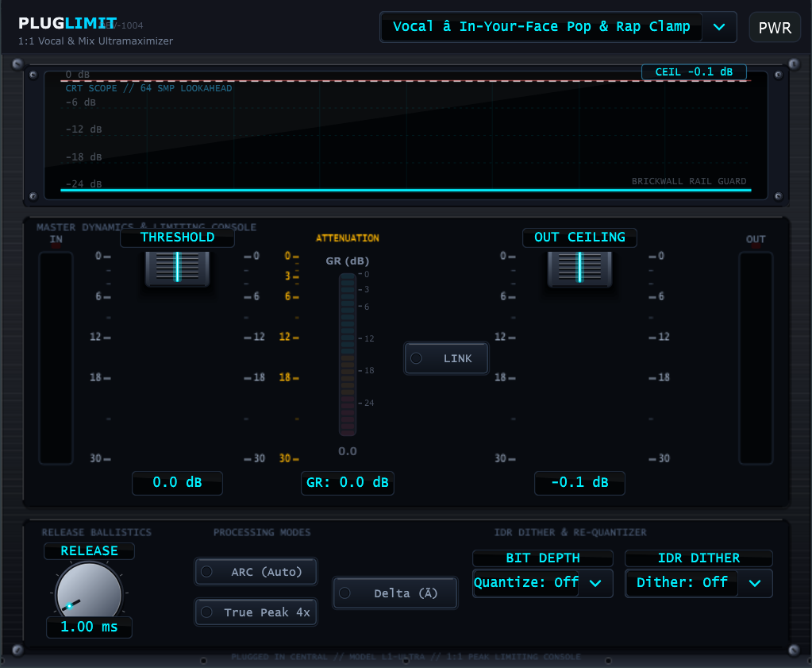Click the 0.0 value under GR meter
812x668 pixels.
click(348, 451)
